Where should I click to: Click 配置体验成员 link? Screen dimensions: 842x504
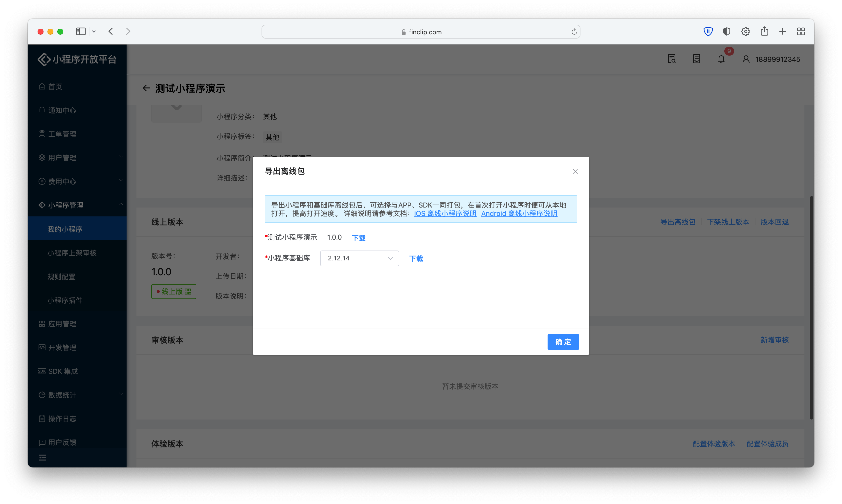coord(767,444)
